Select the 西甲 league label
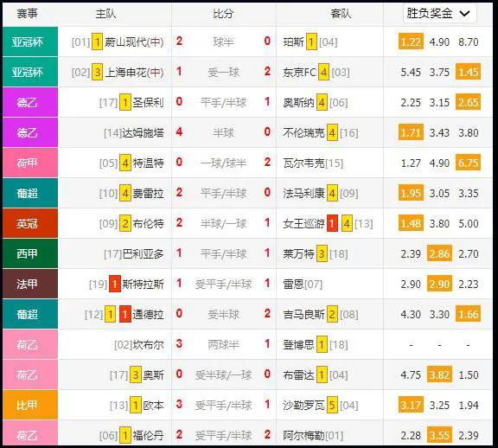The image size is (498, 448). (30, 253)
